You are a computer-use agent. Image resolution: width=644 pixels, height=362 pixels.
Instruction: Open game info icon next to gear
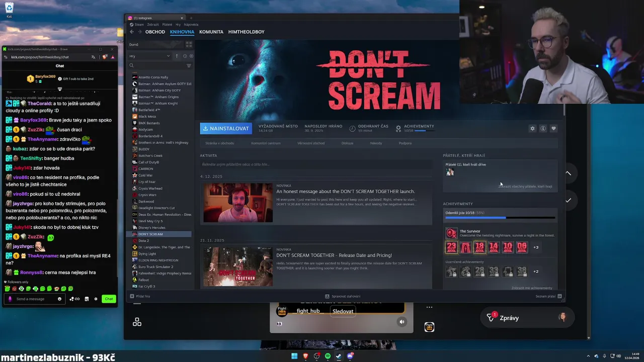[543, 128]
